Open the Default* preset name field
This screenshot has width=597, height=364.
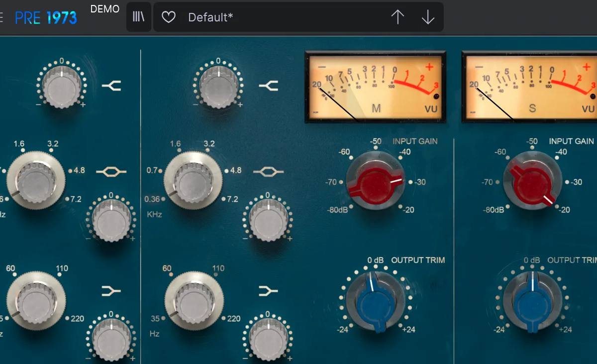tap(211, 17)
